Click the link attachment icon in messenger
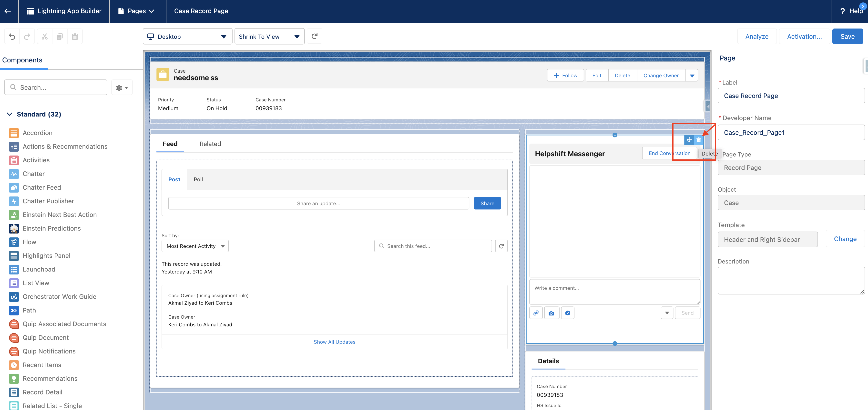The image size is (868, 410). (536, 313)
